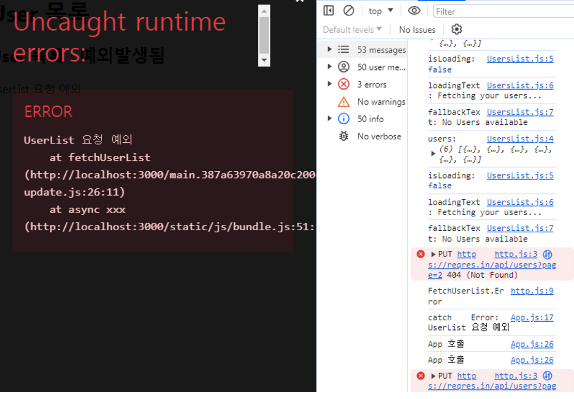Expand the first PUT 404 error entry
574x399 pixels.
point(433,254)
